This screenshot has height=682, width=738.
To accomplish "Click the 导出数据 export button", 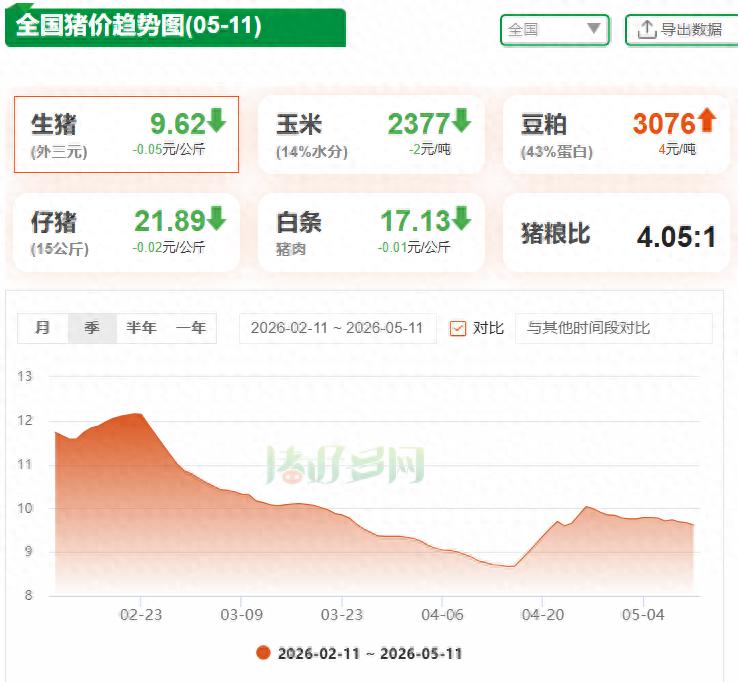I will tap(682, 30).
